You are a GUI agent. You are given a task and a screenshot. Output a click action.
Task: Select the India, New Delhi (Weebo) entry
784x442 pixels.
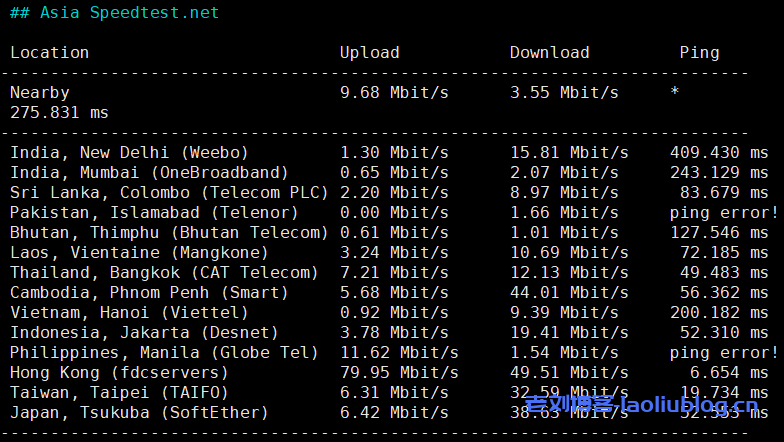click(129, 153)
